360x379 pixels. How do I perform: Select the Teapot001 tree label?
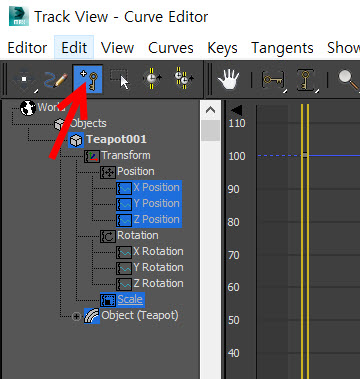pos(116,139)
